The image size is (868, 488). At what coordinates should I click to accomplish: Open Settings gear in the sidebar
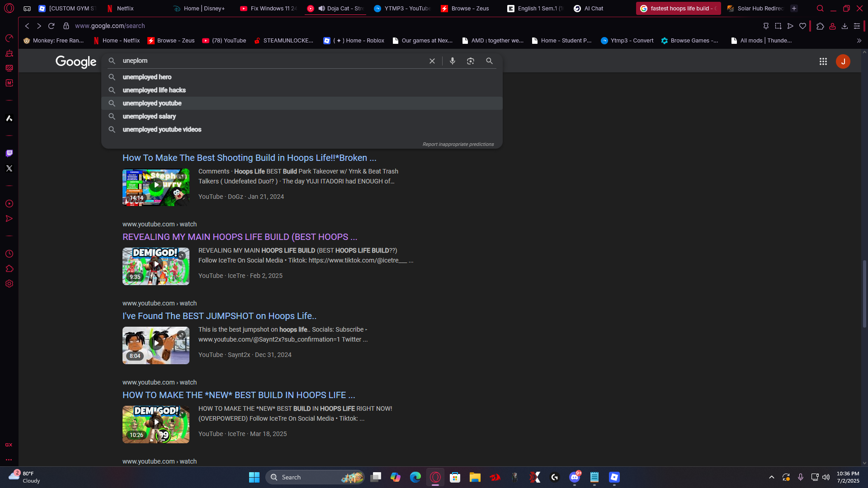[x=9, y=284]
